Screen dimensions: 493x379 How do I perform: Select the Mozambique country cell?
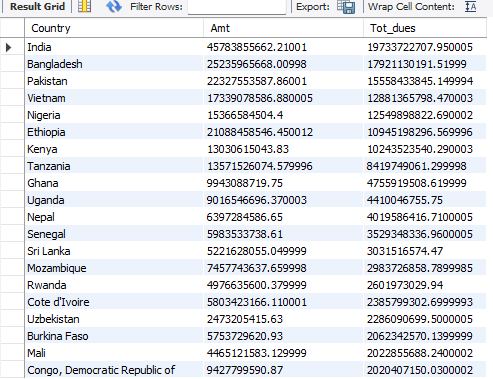[114, 268]
